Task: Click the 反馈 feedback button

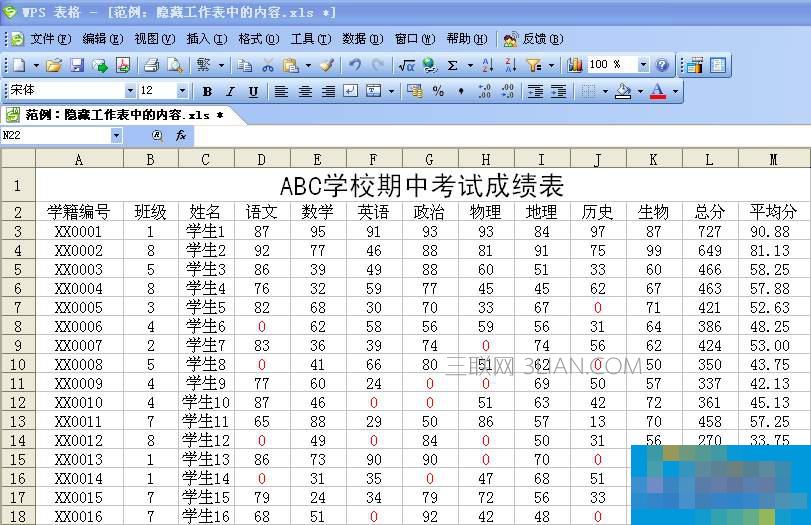Action: 533,39
